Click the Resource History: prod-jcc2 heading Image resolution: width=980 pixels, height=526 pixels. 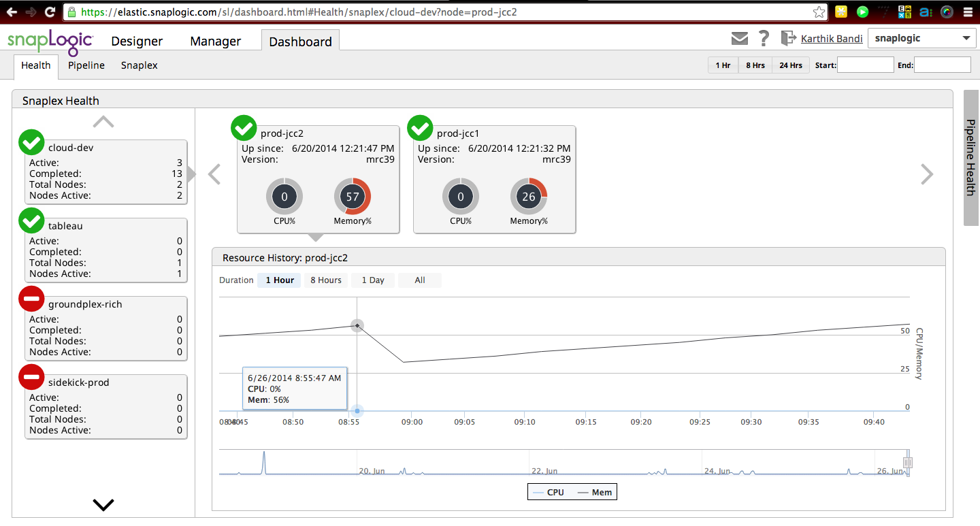pos(285,258)
